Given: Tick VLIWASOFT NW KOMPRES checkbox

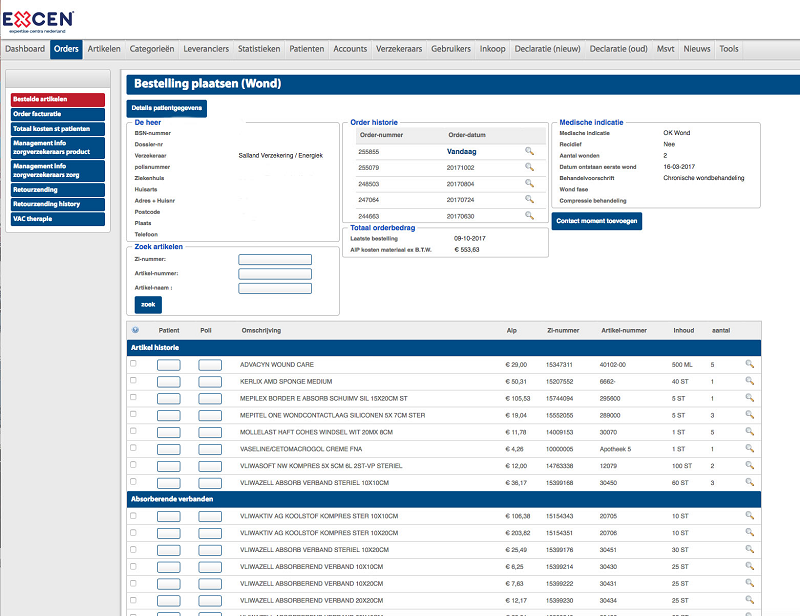Looking at the screenshot, I should point(133,464).
